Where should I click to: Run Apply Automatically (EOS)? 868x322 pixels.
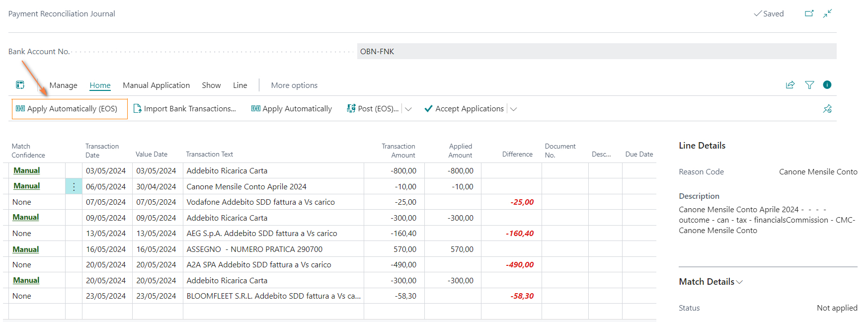[x=70, y=109]
